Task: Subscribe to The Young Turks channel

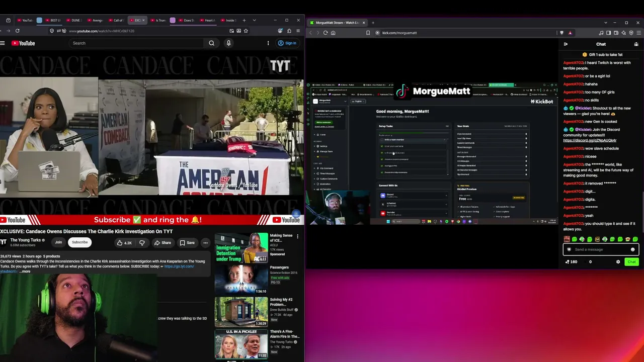Action: (x=79, y=242)
